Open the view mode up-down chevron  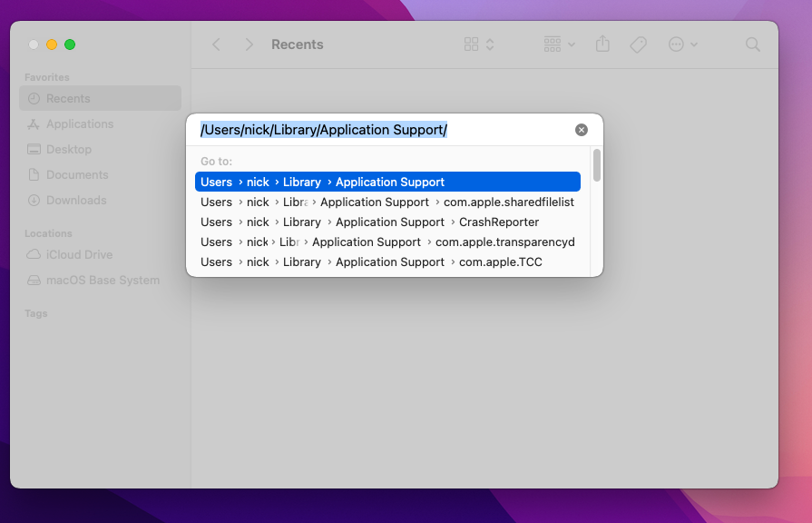(x=489, y=44)
